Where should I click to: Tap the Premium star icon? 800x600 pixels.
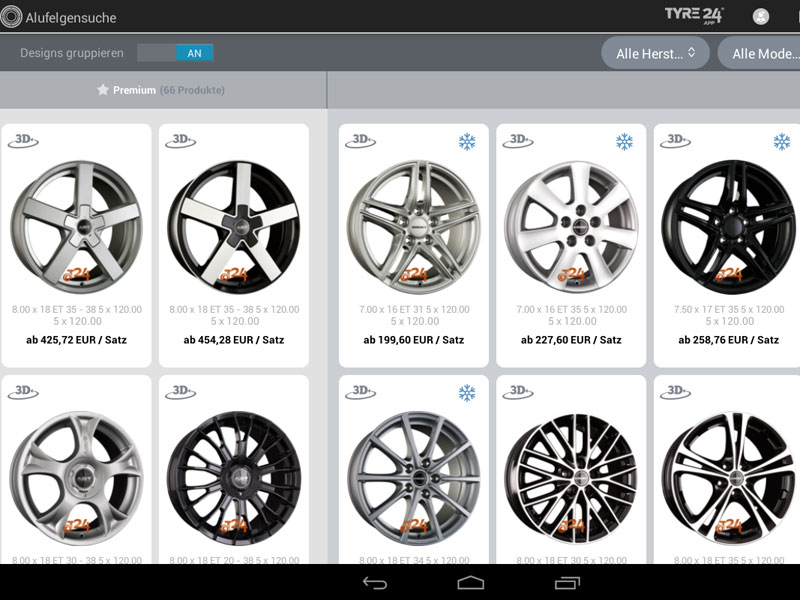click(102, 90)
